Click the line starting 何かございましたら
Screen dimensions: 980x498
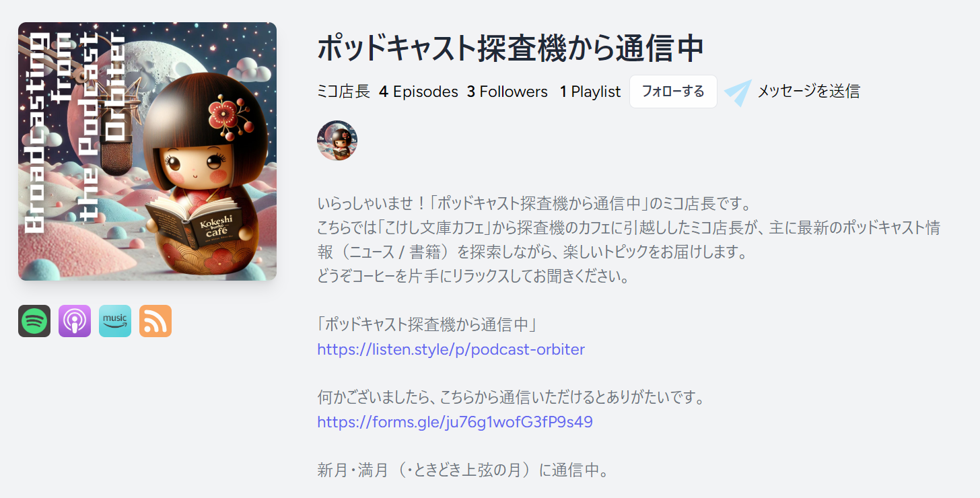click(x=510, y=398)
